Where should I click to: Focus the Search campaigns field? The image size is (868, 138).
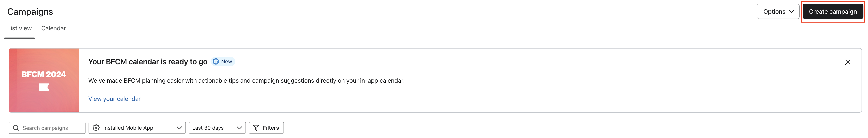point(51,128)
